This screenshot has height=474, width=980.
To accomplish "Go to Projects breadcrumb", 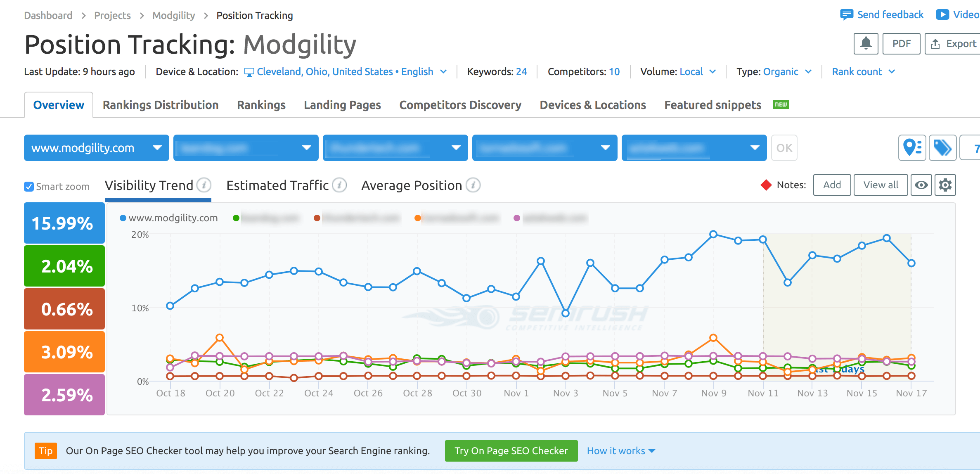I will [x=112, y=16].
